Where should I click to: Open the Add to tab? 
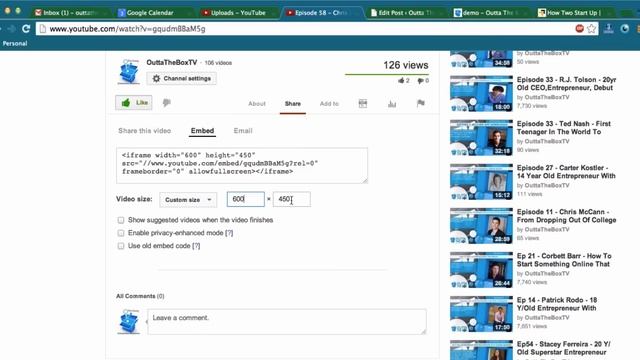329,104
